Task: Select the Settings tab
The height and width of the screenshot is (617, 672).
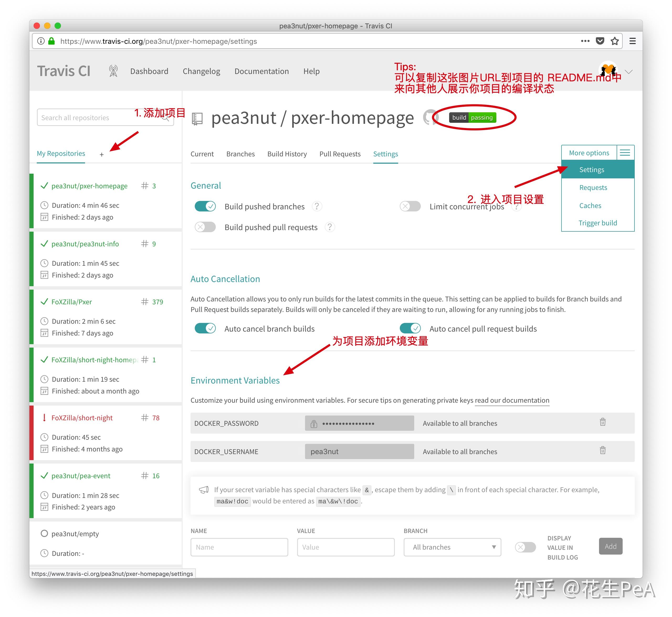Action: point(385,154)
